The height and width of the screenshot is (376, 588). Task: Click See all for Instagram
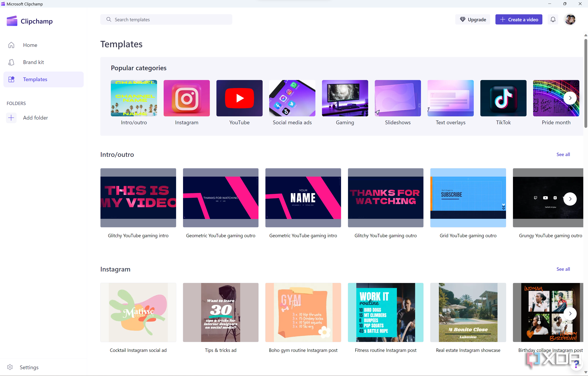coord(563,269)
